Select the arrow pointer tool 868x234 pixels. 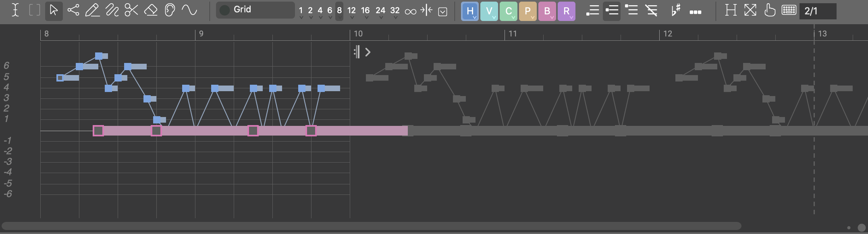54,10
